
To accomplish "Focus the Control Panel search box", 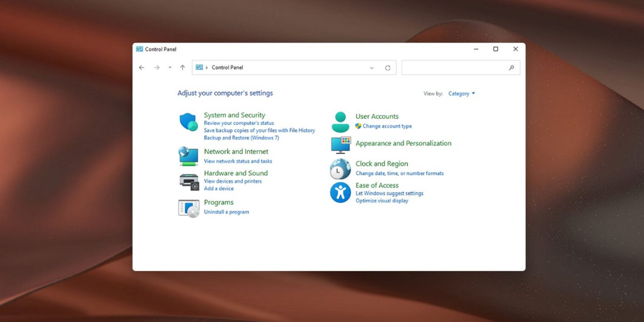I will pyautogui.click(x=461, y=68).
